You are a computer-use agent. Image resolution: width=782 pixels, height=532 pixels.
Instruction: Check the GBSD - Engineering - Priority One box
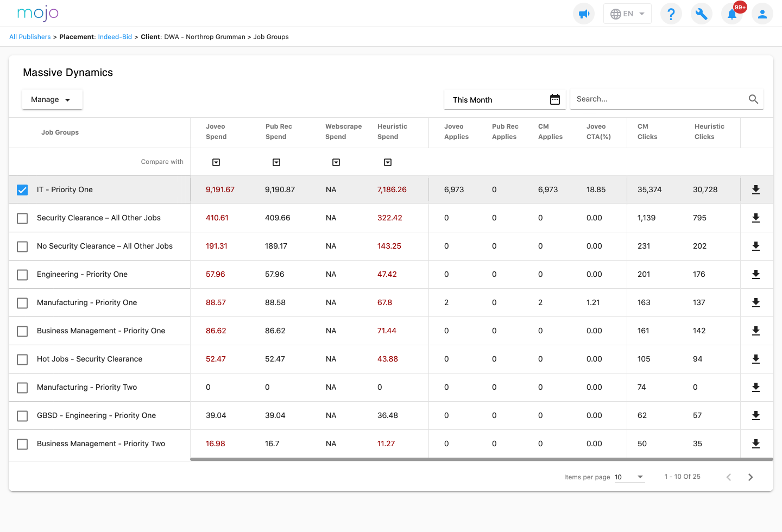click(x=22, y=416)
